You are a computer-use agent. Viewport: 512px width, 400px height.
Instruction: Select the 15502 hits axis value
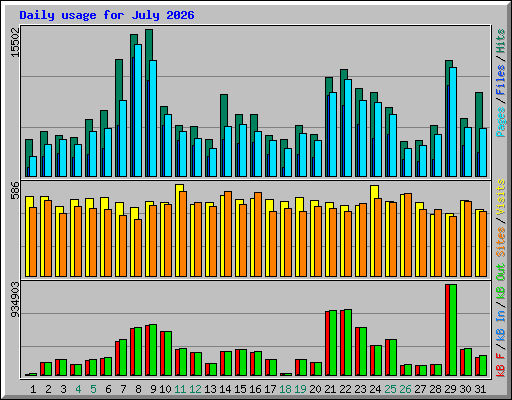coord(15,43)
